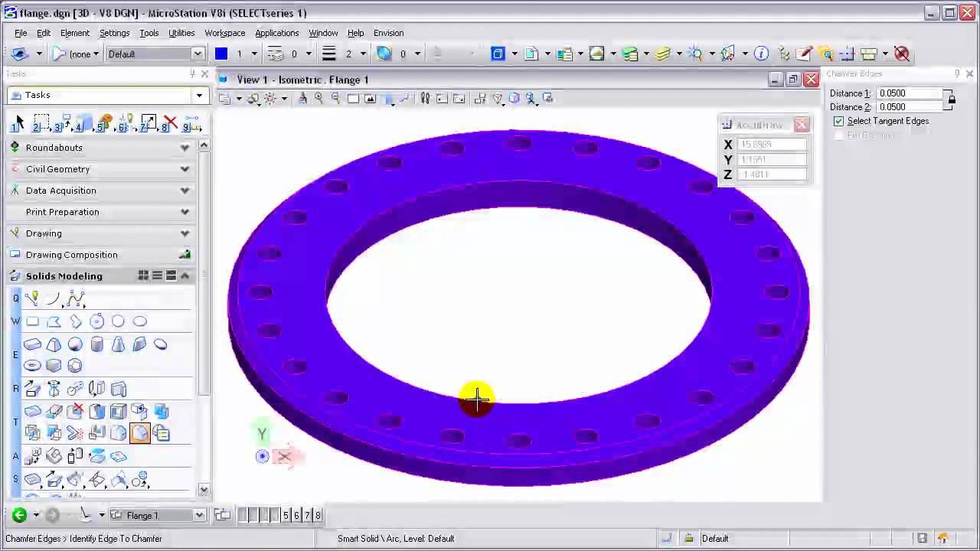Open the Envision menu
Screen dimensions: 980x551
point(388,33)
